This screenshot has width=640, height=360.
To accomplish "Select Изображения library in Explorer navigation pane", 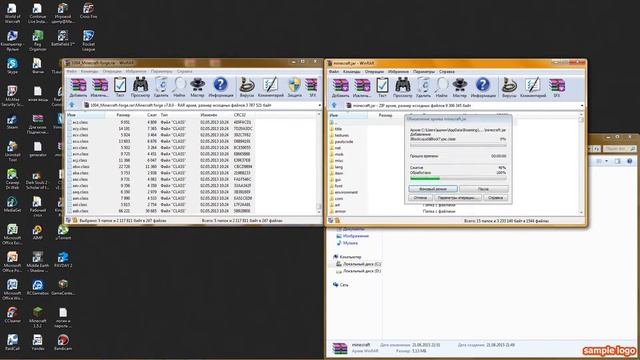I will pyautogui.click(x=352, y=236).
